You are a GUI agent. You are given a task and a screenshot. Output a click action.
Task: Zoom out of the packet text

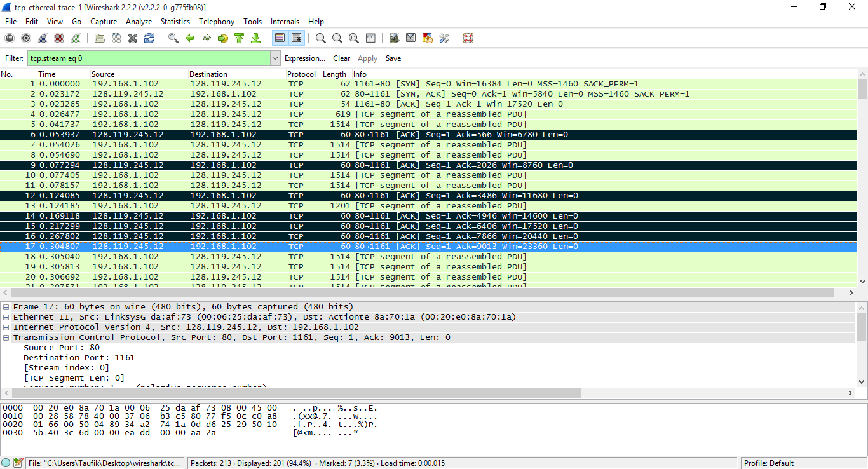coord(337,38)
